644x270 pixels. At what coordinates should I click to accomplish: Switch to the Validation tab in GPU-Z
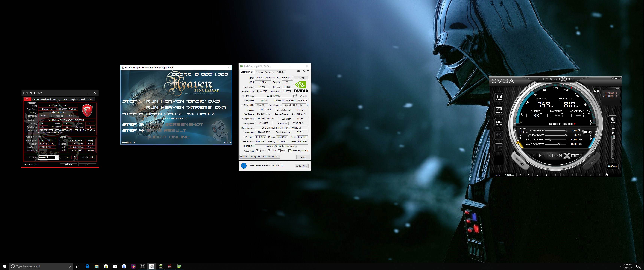click(x=281, y=72)
